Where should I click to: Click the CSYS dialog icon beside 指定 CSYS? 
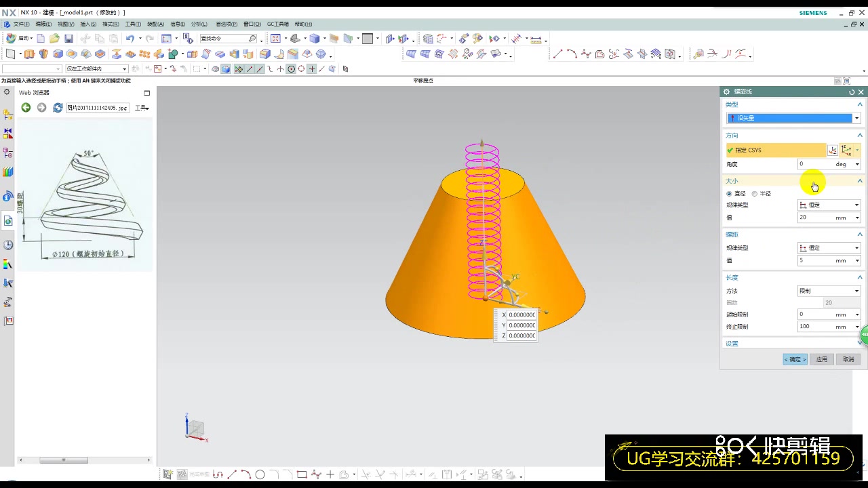(x=833, y=150)
